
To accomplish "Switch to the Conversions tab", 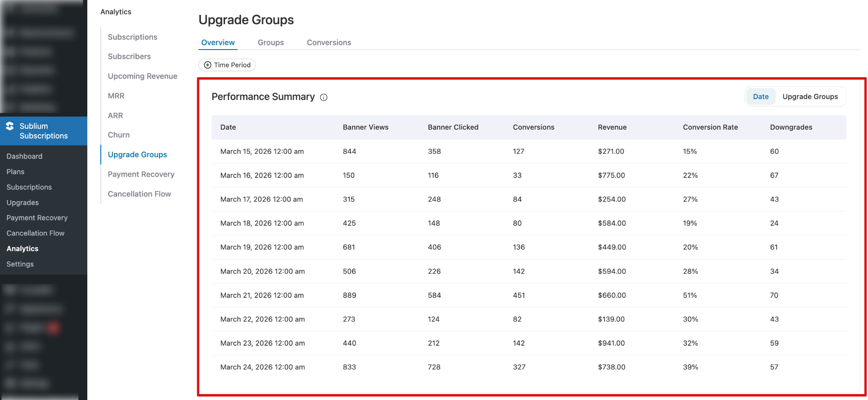I will (328, 42).
